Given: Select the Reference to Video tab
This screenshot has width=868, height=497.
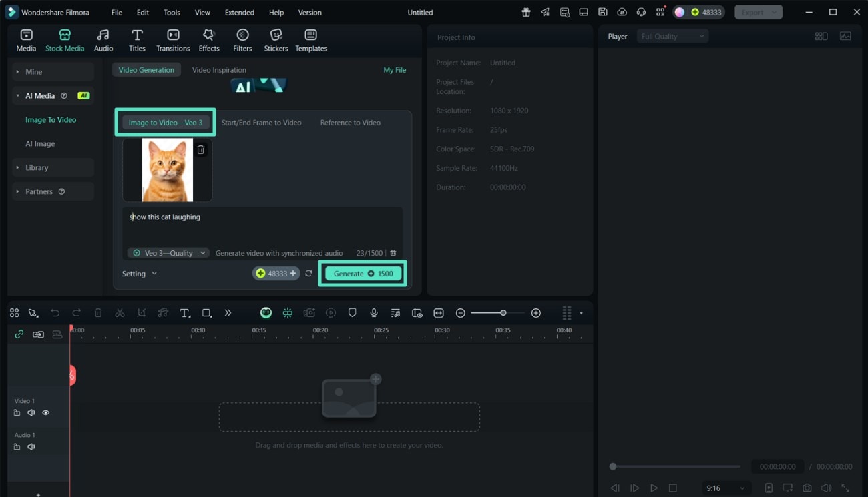Looking at the screenshot, I should pyautogui.click(x=350, y=123).
